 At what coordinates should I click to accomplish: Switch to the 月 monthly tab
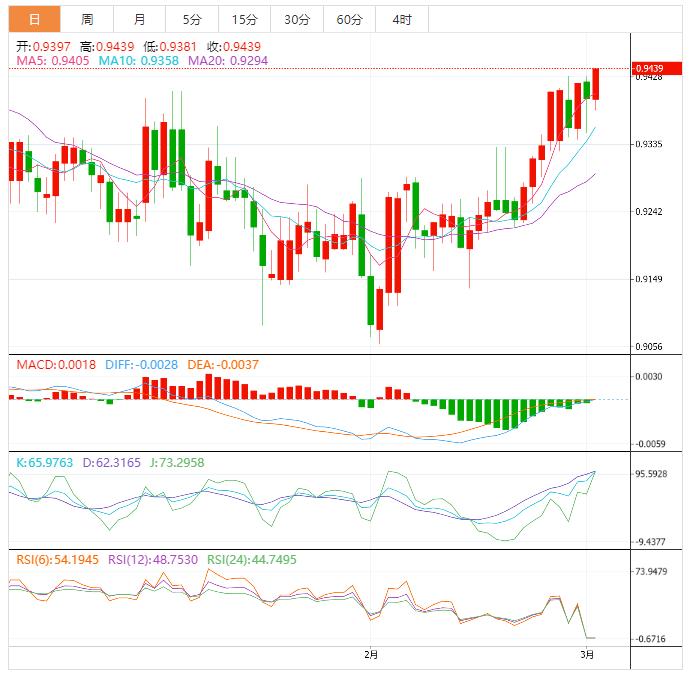tap(140, 19)
